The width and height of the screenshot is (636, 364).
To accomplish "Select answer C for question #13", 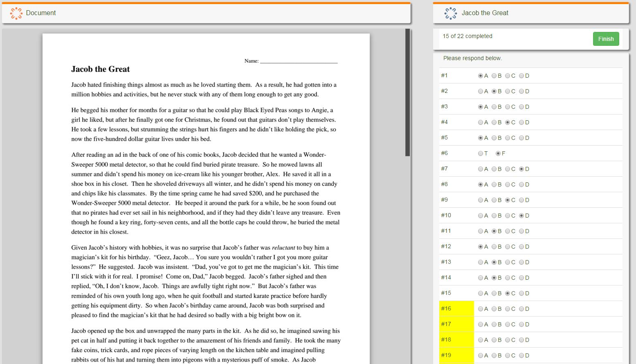I will point(508,262).
